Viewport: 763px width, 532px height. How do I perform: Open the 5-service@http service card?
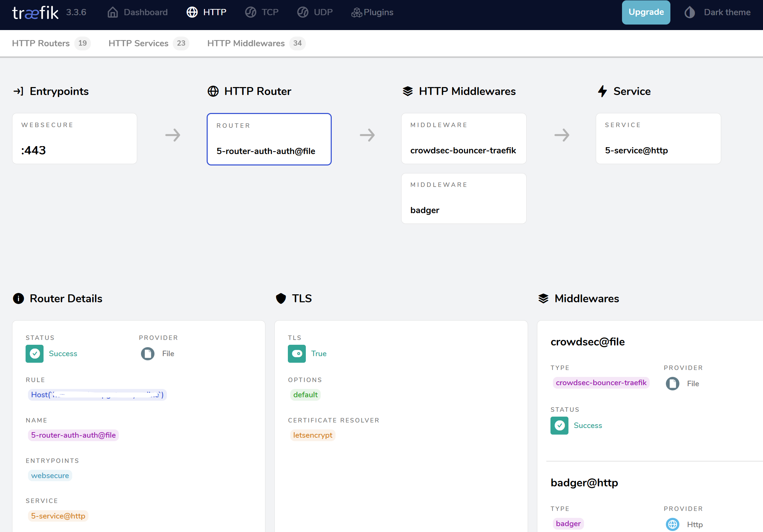click(x=658, y=139)
